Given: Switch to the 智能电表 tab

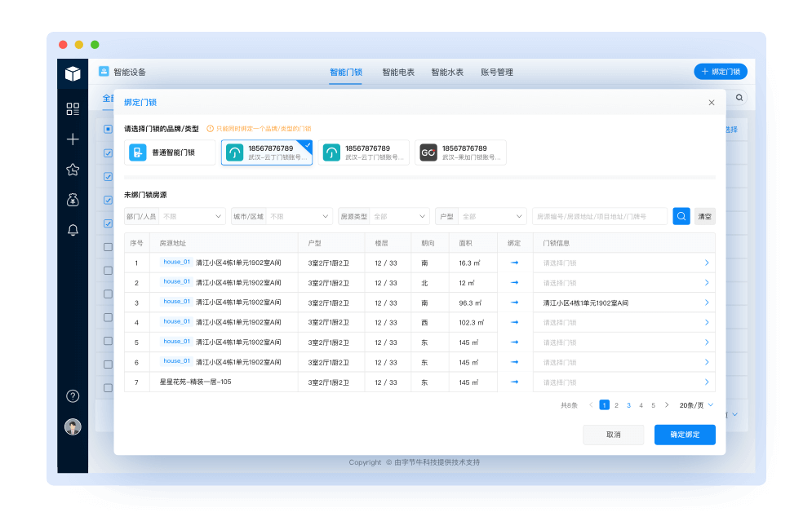Looking at the screenshot, I should click(x=398, y=73).
